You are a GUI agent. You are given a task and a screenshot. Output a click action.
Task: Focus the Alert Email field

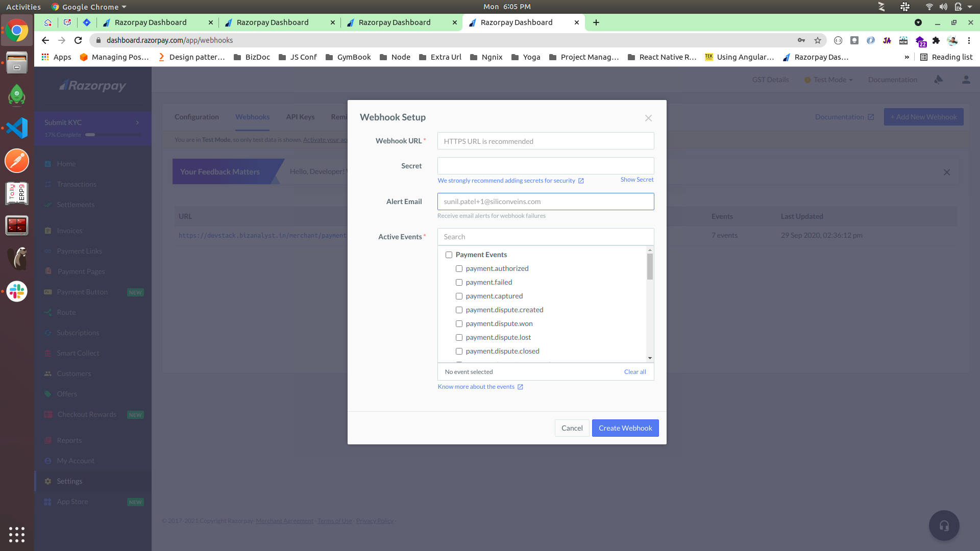(545, 202)
